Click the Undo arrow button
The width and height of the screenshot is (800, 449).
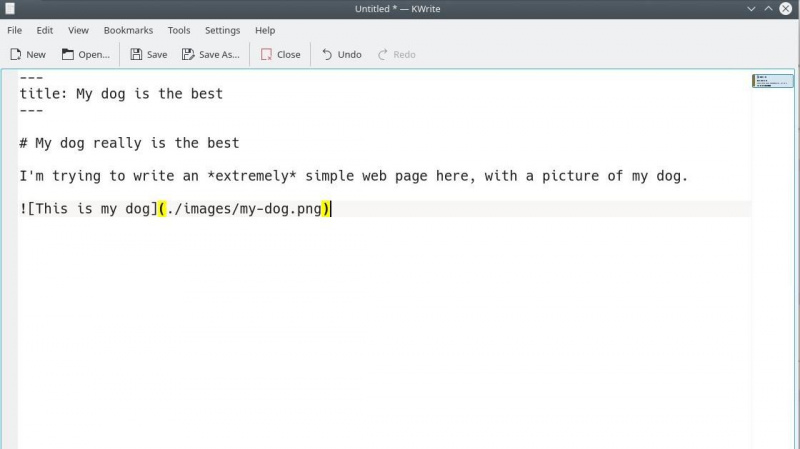[x=341, y=55]
